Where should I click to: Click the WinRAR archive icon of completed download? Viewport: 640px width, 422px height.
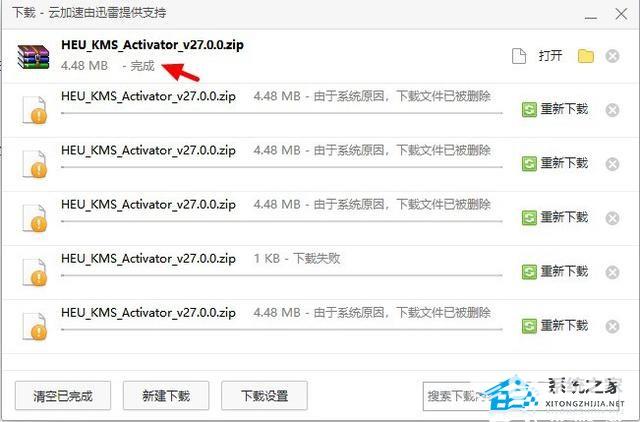pos(33,57)
